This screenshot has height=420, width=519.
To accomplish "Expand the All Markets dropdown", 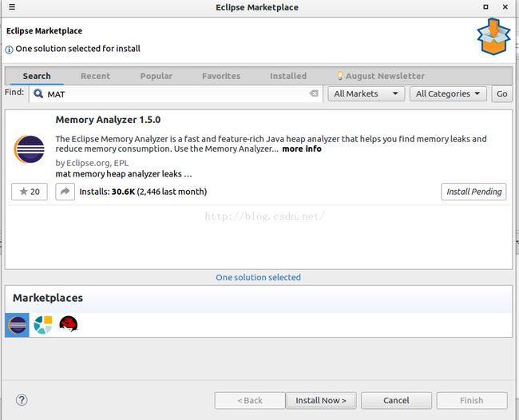I will (x=366, y=94).
